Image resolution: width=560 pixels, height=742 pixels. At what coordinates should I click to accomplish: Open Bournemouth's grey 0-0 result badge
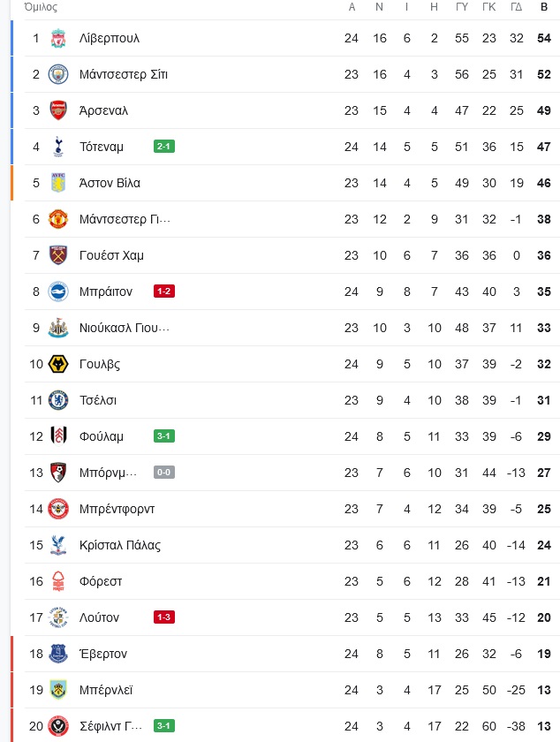164,473
